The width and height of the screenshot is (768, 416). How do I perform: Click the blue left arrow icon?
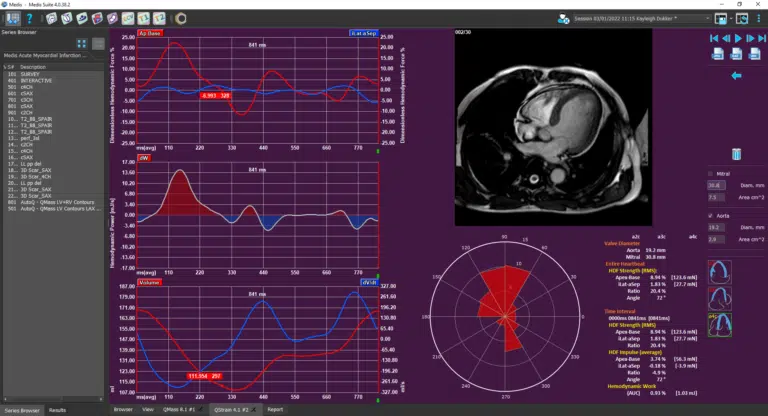click(736, 75)
